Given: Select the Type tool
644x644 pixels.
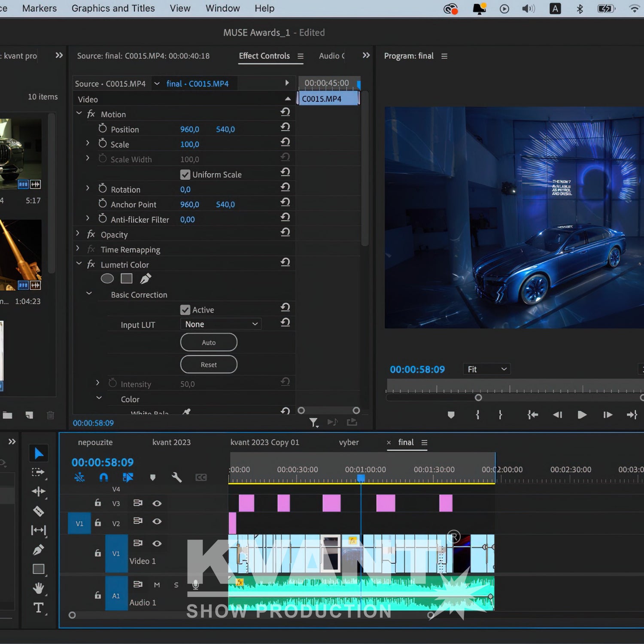Looking at the screenshot, I should (x=39, y=608).
